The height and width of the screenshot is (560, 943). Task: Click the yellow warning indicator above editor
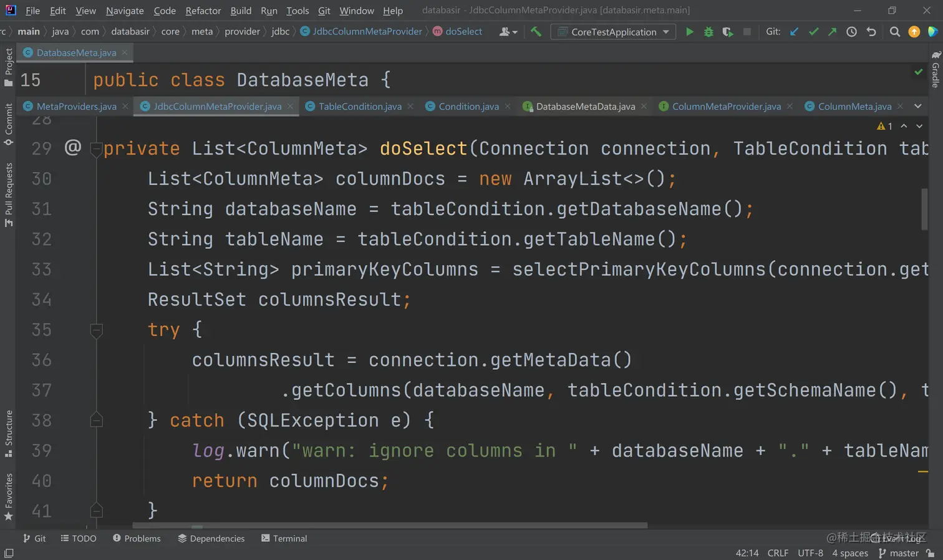pos(884,126)
